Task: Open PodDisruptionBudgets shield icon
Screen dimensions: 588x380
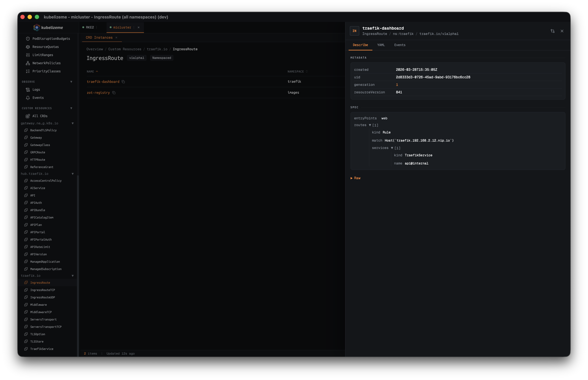Action: tap(28, 39)
